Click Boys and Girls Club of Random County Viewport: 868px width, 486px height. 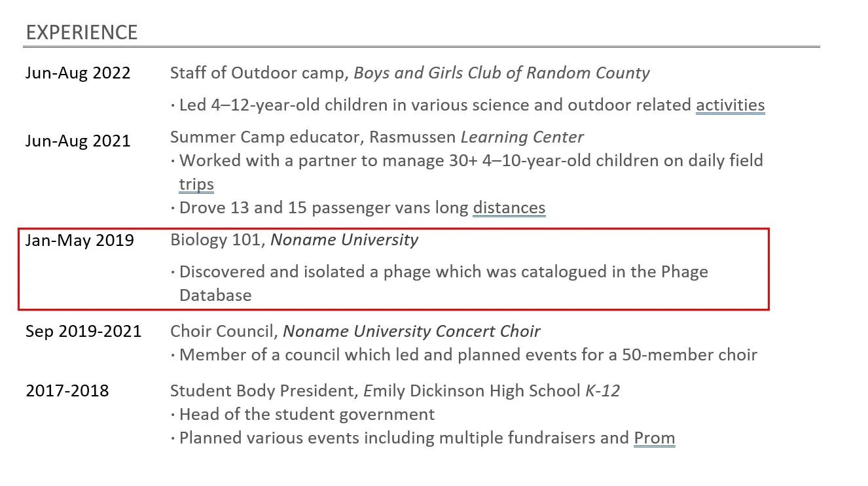(501, 73)
